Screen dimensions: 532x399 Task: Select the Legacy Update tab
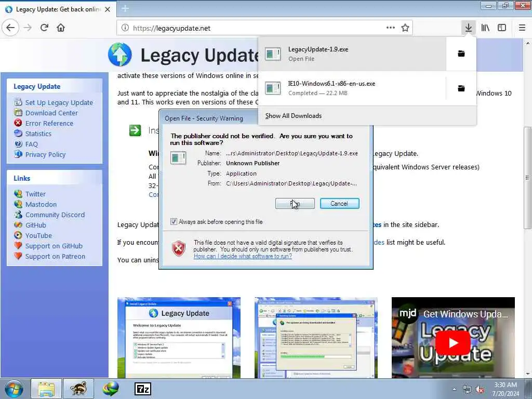[58, 9]
